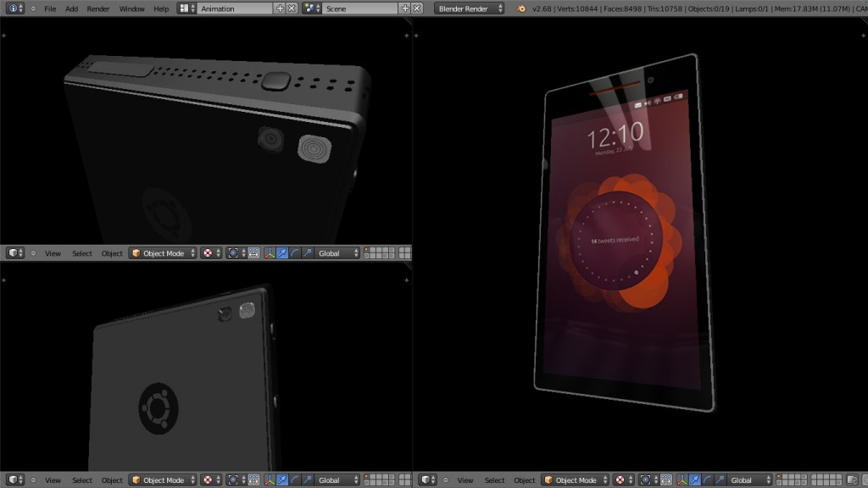
Task: Create a new screen layout with the plus button
Action: [x=280, y=8]
